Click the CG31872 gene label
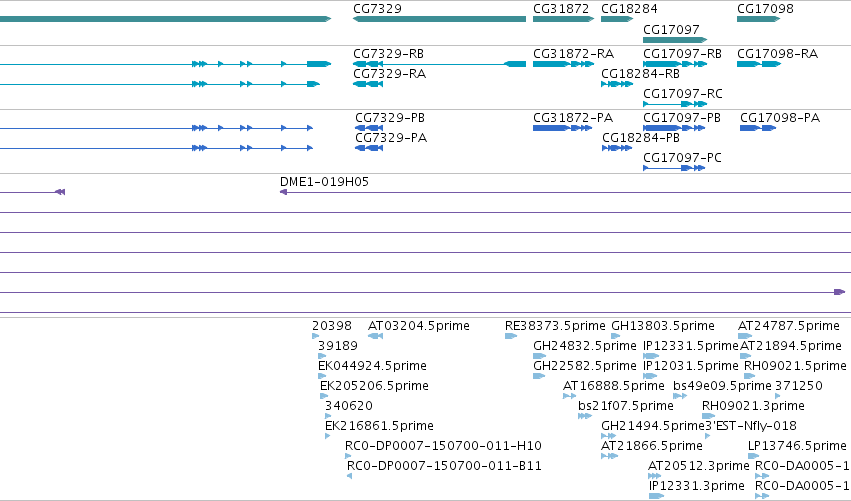Screen dimensions: 851x501 pos(561,9)
